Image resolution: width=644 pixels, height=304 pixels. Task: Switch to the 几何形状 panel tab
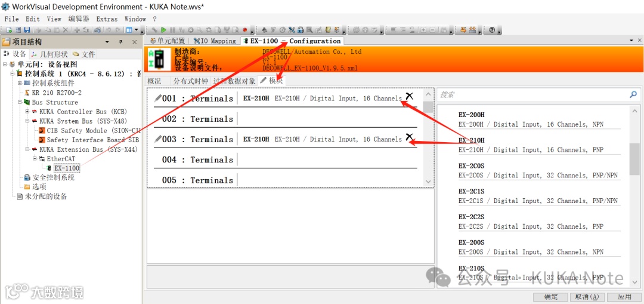click(49, 54)
